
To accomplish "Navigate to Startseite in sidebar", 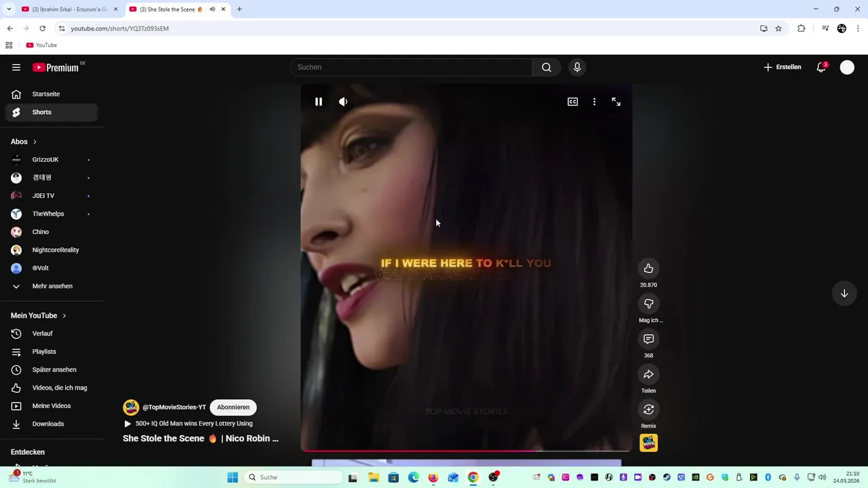I will (52, 94).
